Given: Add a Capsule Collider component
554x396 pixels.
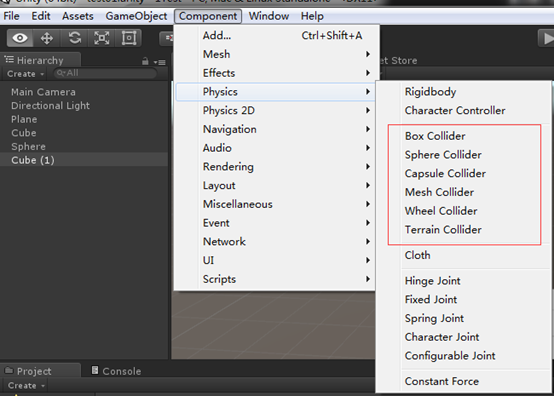Looking at the screenshot, I should click(464, 173).
